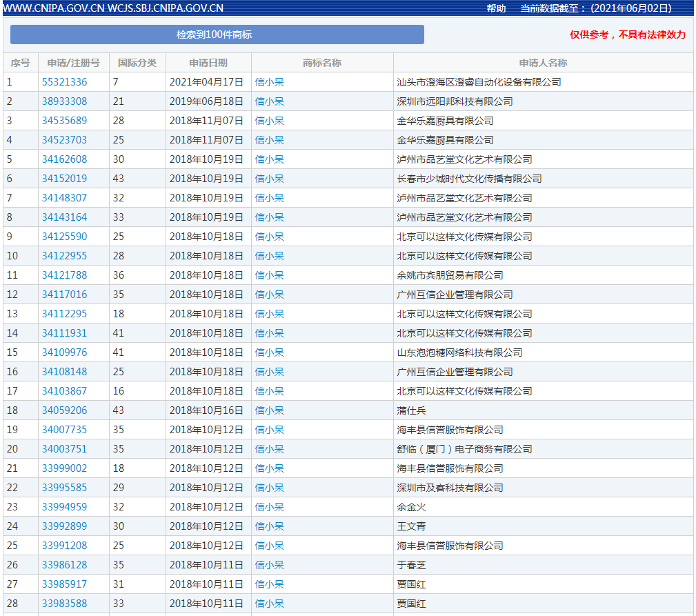Click 信小呆 trademark name in row 28
The height and width of the screenshot is (616, 696).
[x=270, y=603]
